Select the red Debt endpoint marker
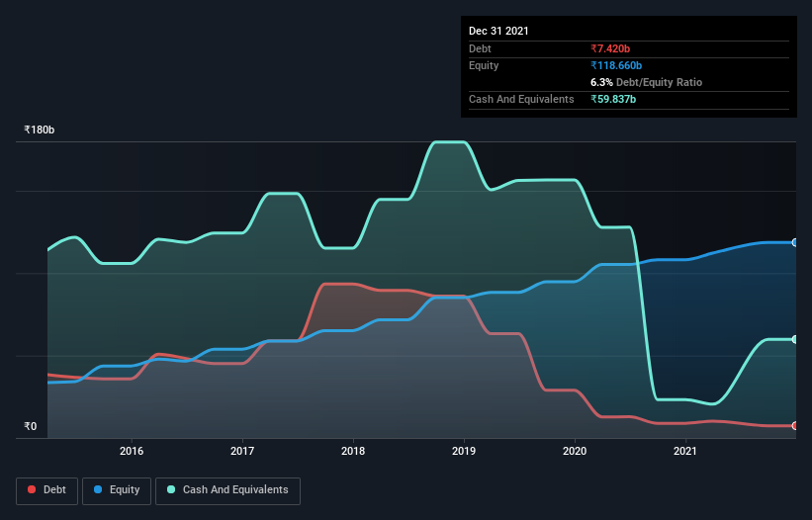This screenshot has width=812, height=520. point(795,426)
